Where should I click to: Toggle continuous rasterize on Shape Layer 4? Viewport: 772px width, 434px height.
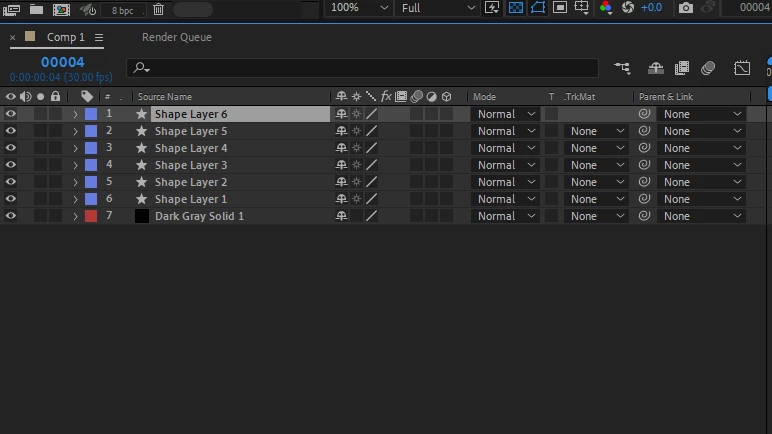pos(356,148)
